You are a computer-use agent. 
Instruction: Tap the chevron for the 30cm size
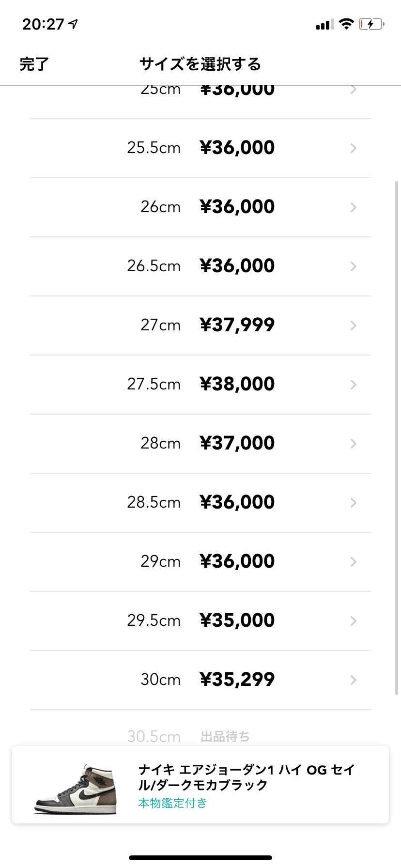click(x=354, y=680)
